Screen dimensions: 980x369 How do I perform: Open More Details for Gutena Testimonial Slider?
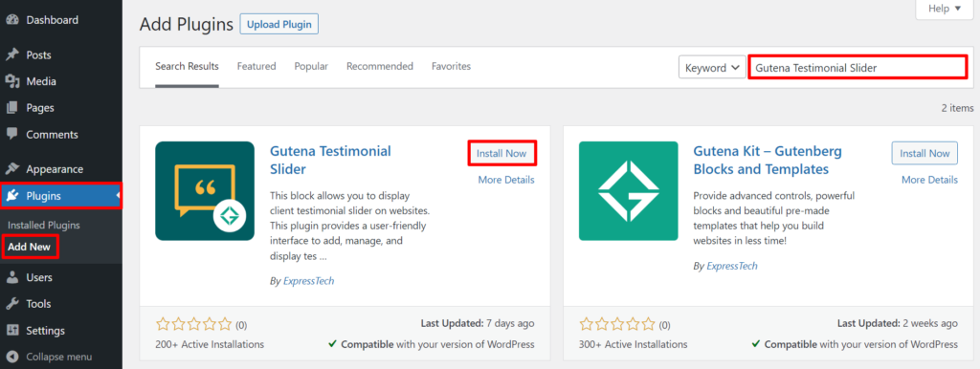(506, 180)
